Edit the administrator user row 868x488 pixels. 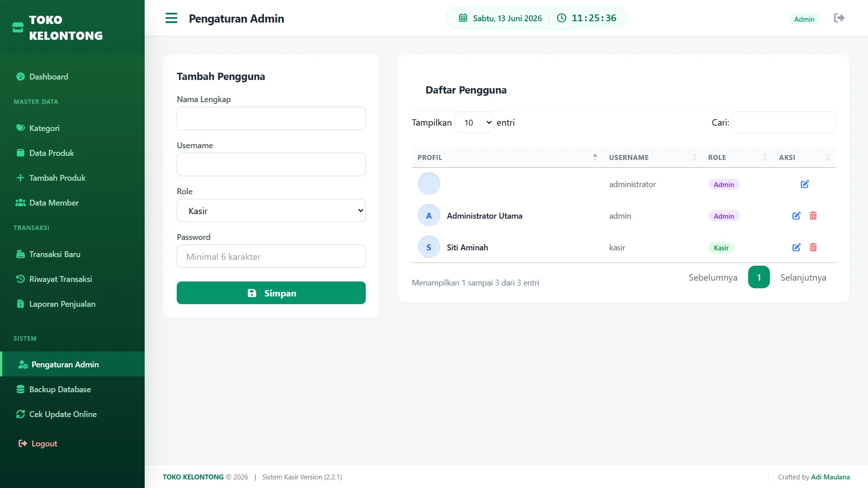click(805, 184)
